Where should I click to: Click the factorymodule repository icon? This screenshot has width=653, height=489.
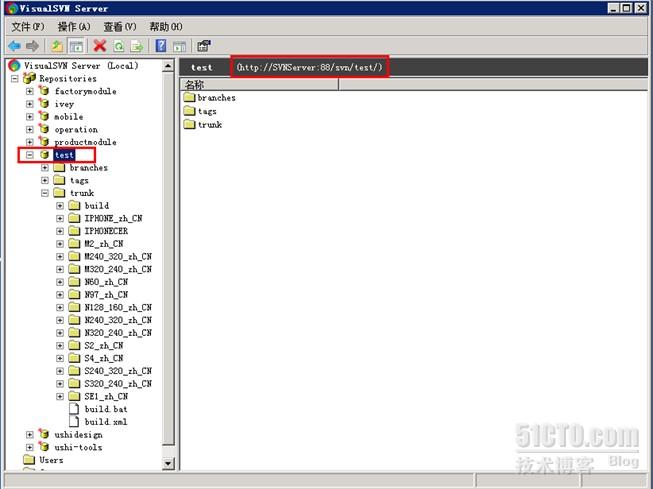(44, 90)
